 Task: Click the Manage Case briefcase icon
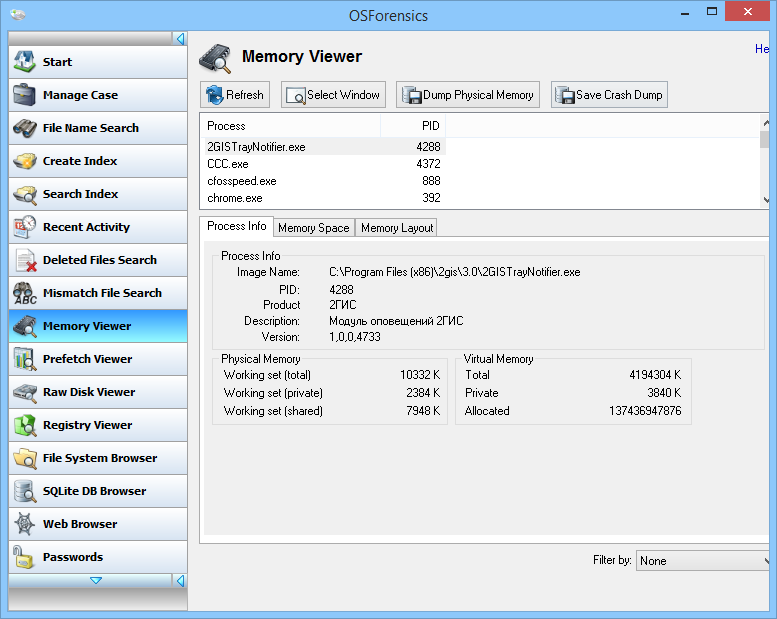pyautogui.click(x=24, y=95)
